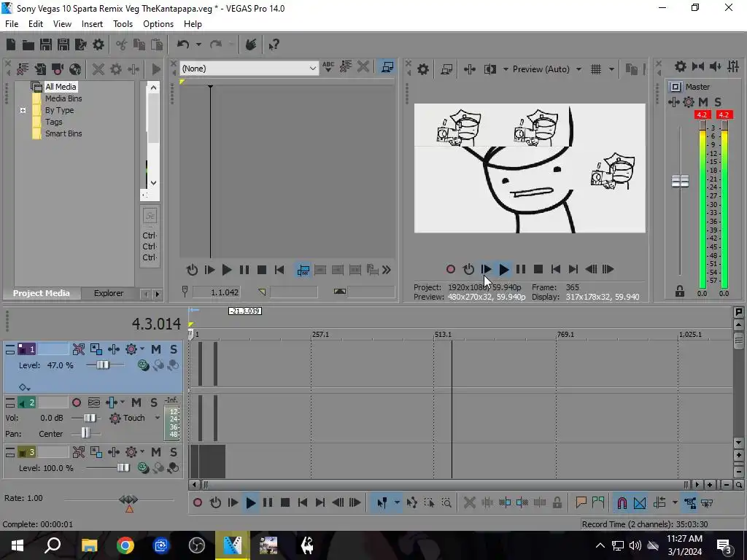Open the Undo history dropdown arrow
The width and height of the screenshot is (747, 560).
pos(198,44)
